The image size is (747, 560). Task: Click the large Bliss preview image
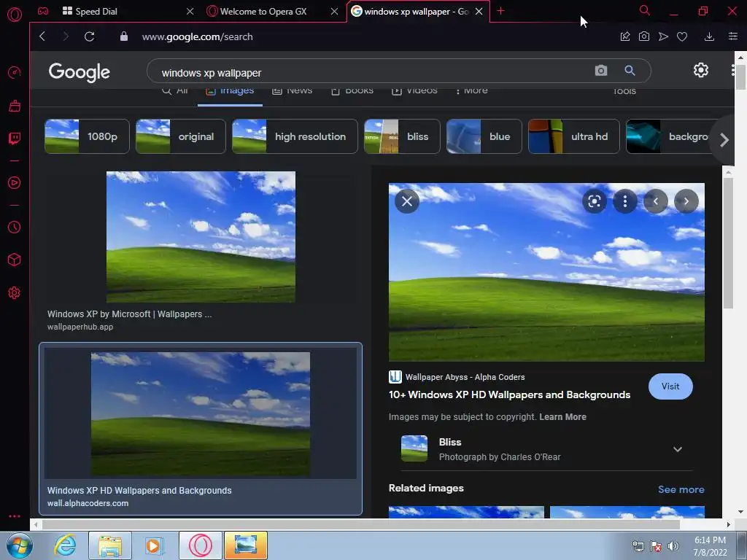(x=546, y=272)
